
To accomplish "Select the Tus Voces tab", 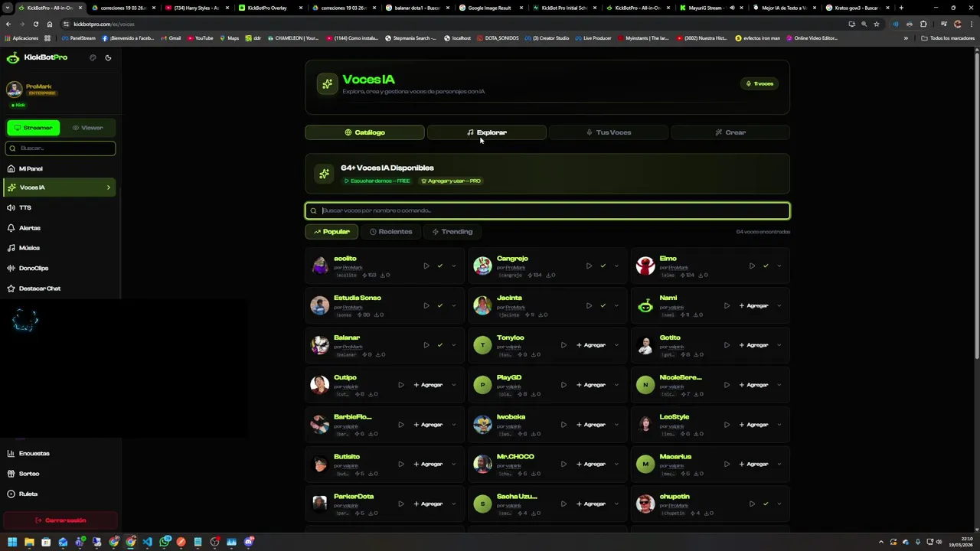I will (609, 132).
